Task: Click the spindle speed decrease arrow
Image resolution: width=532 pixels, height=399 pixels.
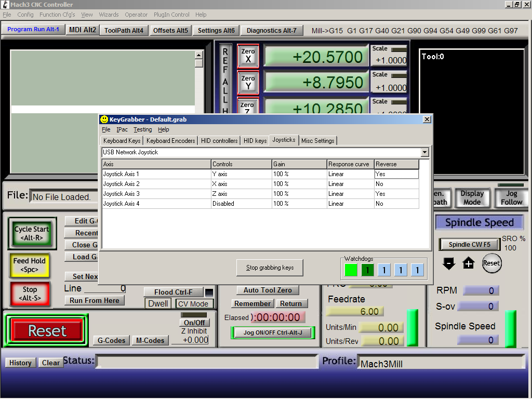Action: [449, 263]
